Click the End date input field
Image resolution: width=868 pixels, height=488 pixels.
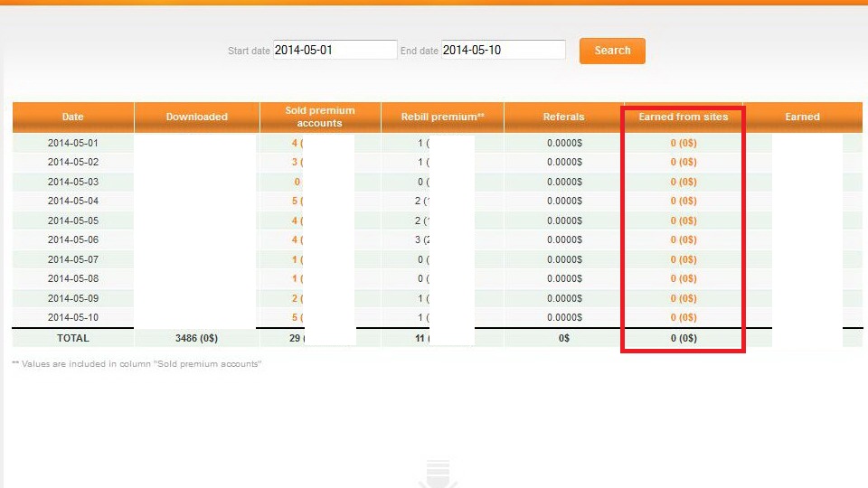coord(503,50)
